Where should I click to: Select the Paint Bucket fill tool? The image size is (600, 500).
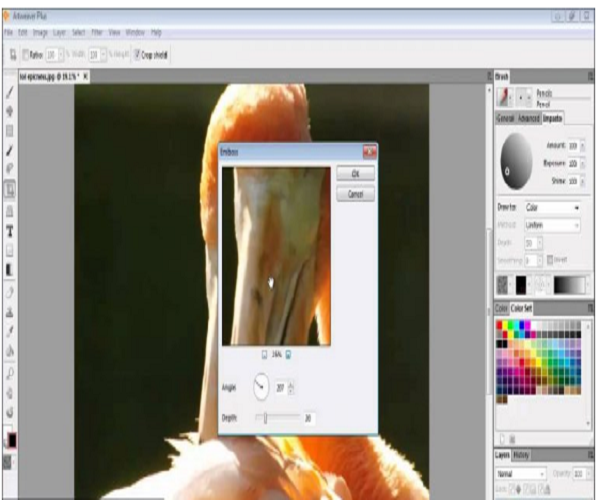coord(10,351)
